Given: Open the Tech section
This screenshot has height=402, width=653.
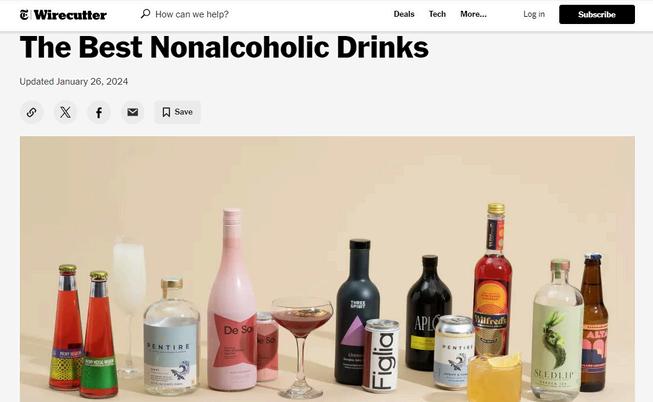Looking at the screenshot, I should coord(437,14).
